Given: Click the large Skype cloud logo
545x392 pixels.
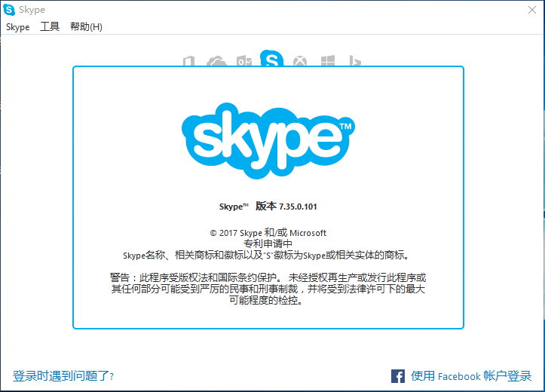Looking at the screenshot, I should [x=268, y=140].
